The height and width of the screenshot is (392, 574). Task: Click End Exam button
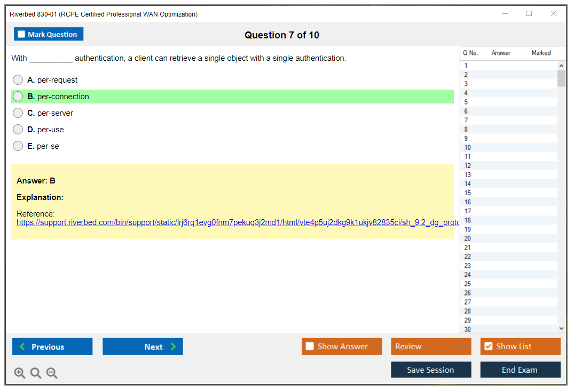coord(520,370)
